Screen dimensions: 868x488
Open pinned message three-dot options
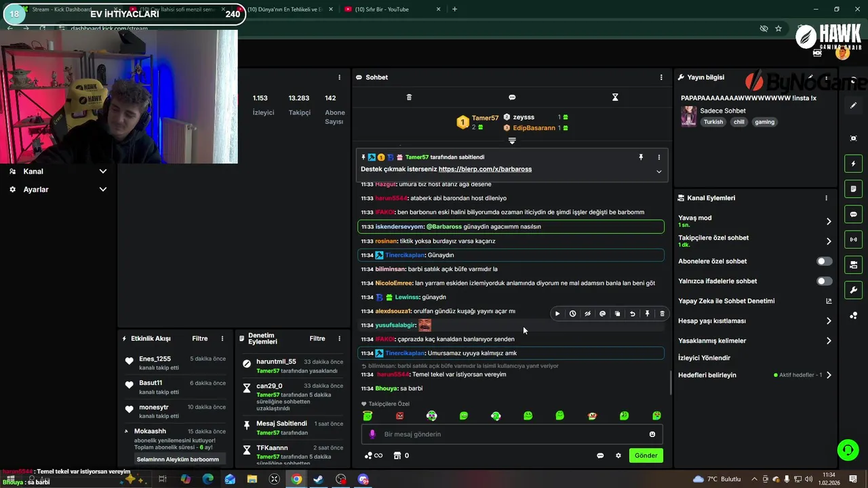[x=658, y=157]
